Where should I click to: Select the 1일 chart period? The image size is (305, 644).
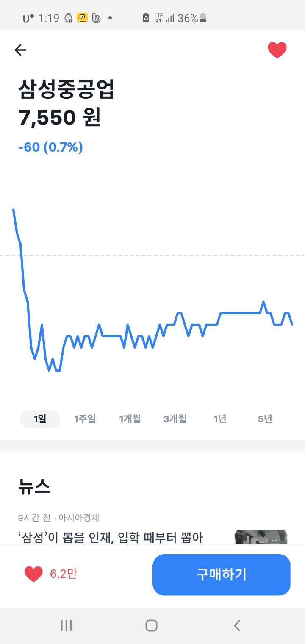click(40, 419)
